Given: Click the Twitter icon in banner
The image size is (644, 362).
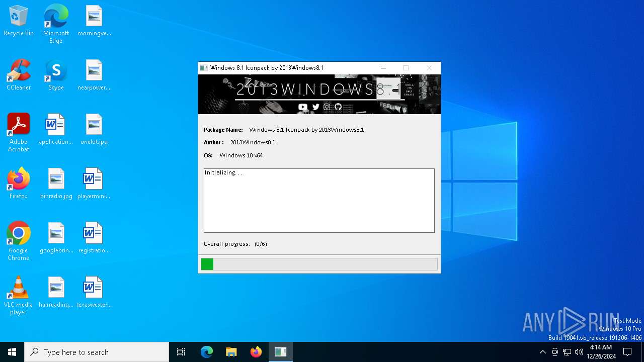Looking at the screenshot, I should (x=316, y=107).
